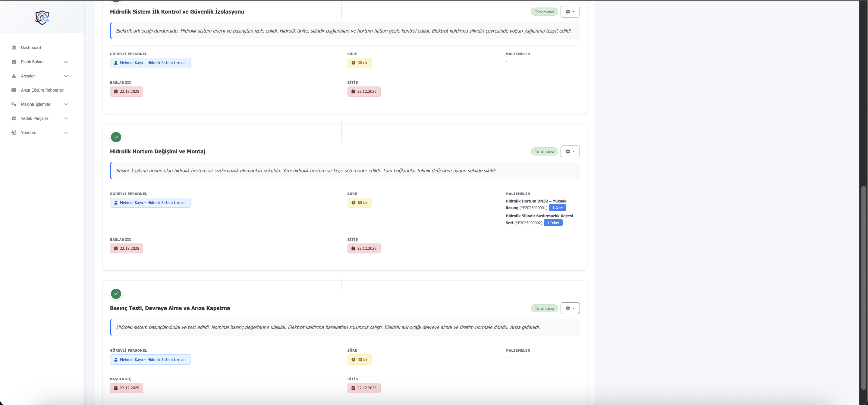Open the Arıza Çözüm Rehberleri menu item
Viewport: 868px width, 405px height.
click(42, 90)
